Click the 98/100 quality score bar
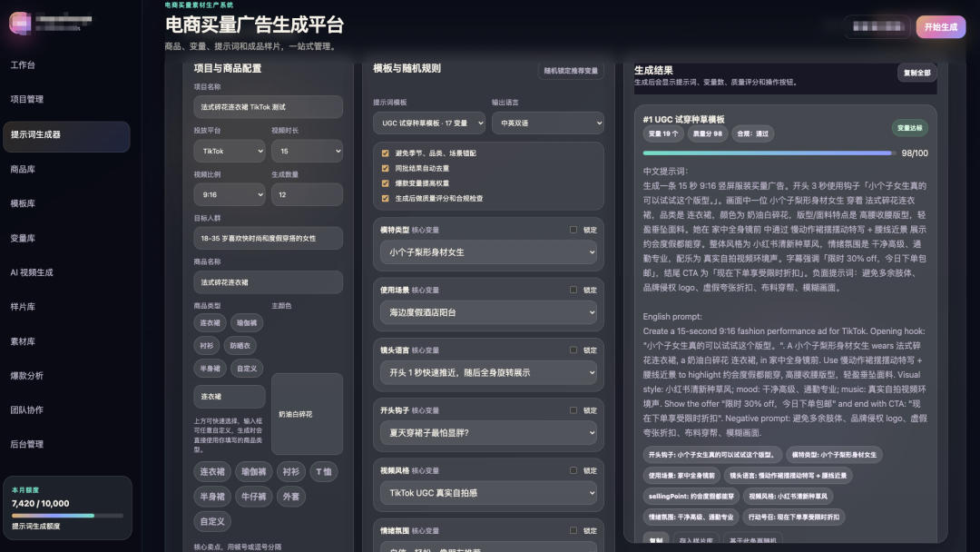This screenshot has height=552, width=980. pyautogui.click(x=769, y=153)
